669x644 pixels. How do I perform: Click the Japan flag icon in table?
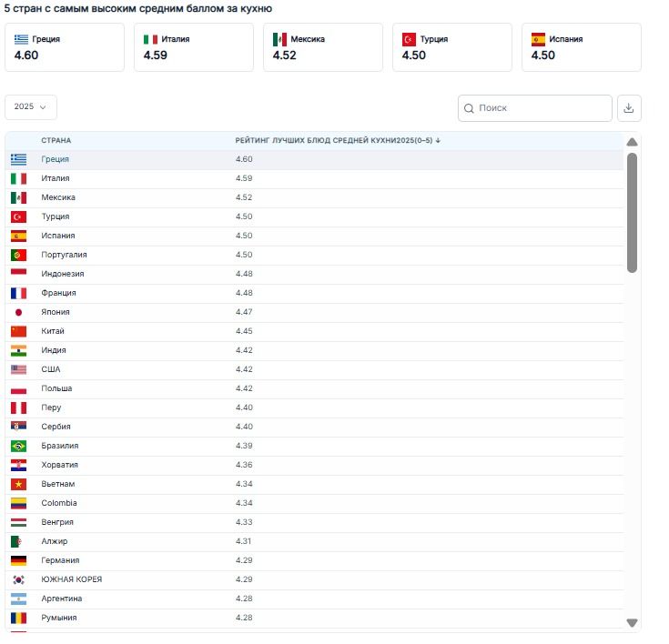pyautogui.click(x=18, y=312)
